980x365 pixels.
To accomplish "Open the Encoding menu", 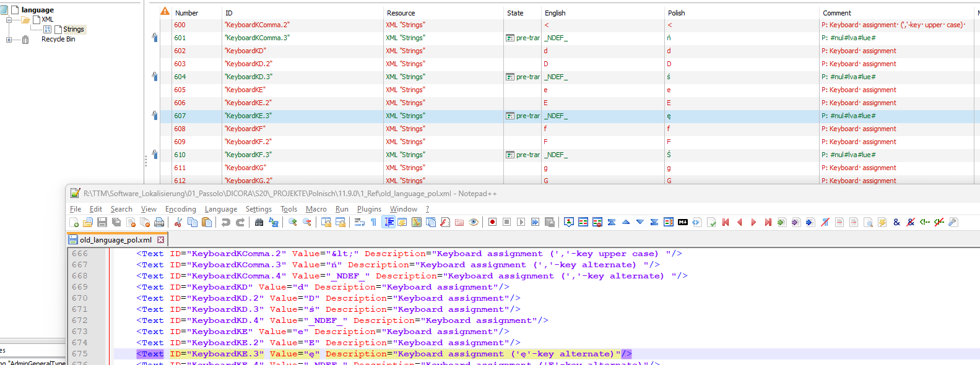I will click(181, 209).
